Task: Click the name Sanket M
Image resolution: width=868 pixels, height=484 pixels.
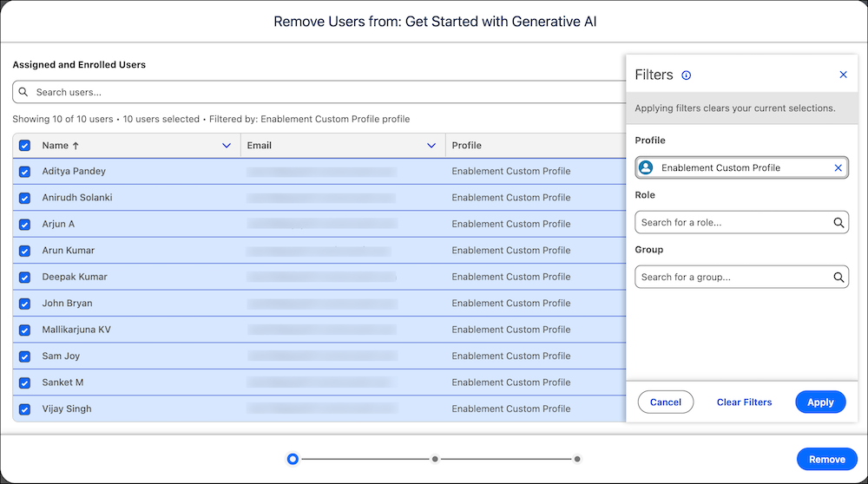Action: [x=62, y=383]
